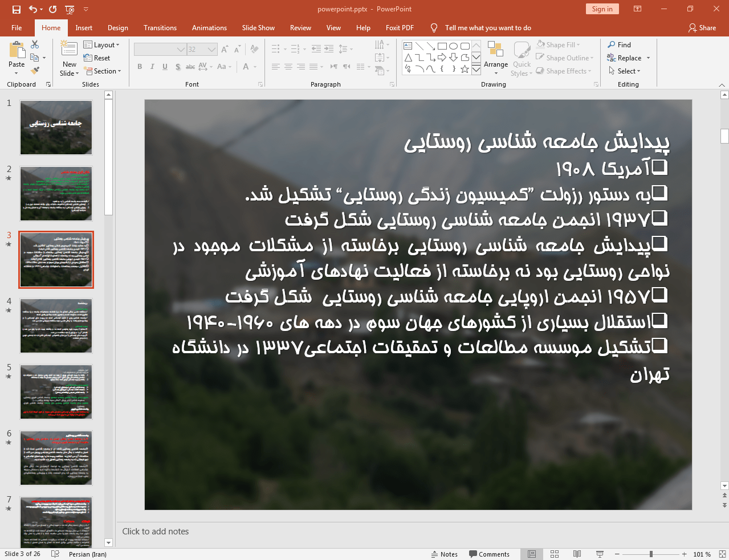
Task: Switch to the Insert tab
Action: coord(84,27)
